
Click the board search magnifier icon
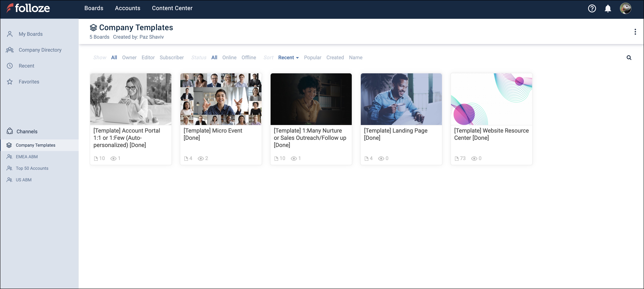click(629, 58)
